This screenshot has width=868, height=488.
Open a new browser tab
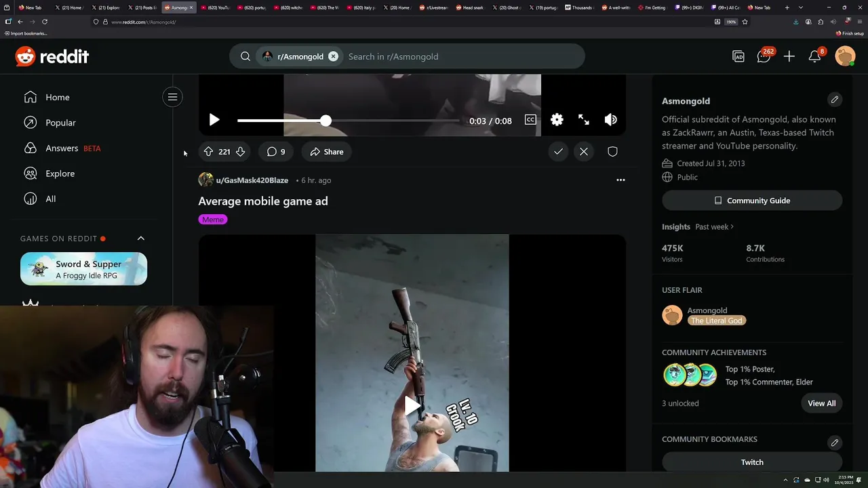787,7
